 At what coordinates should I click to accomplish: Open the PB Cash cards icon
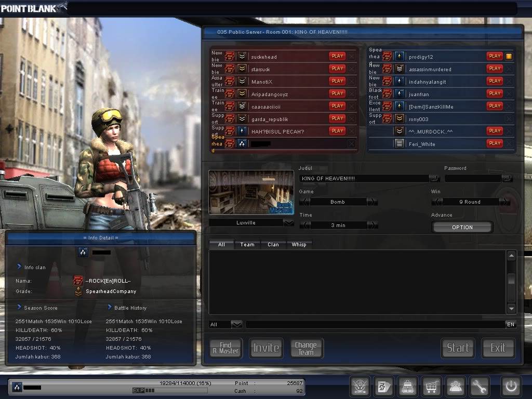click(x=383, y=387)
